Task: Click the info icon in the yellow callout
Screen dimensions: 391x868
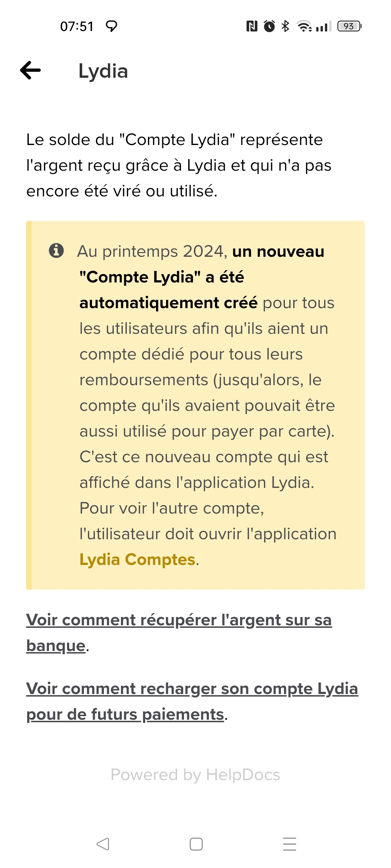Action: point(56,250)
